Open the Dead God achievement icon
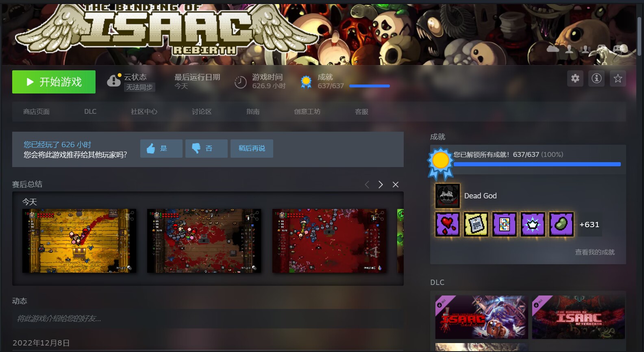The width and height of the screenshot is (644, 352). click(x=447, y=196)
